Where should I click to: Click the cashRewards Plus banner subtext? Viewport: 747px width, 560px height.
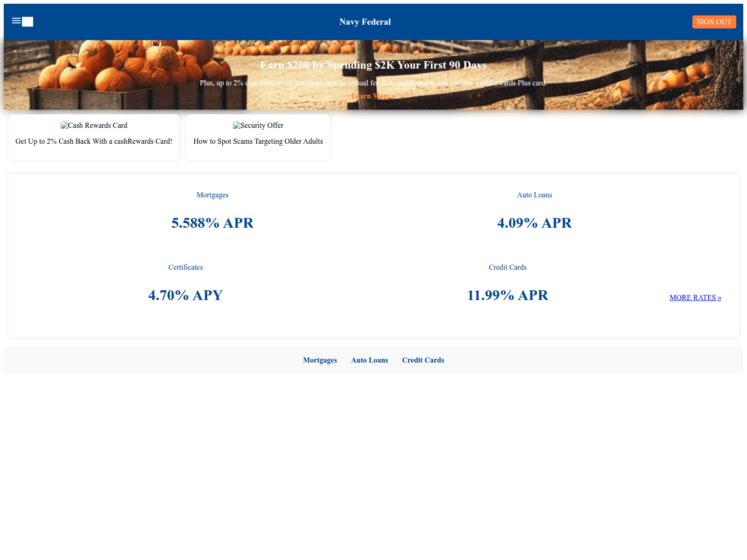pyautogui.click(x=373, y=83)
